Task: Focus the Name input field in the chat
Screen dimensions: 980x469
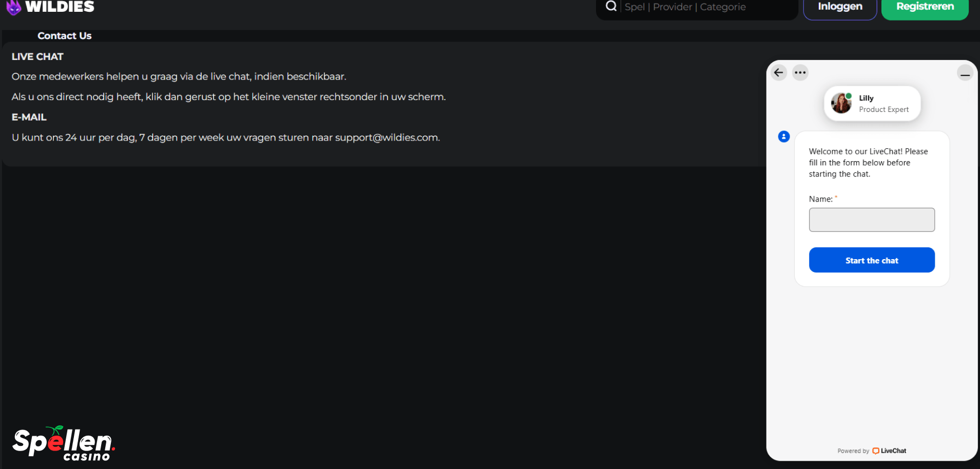Action: point(872,220)
